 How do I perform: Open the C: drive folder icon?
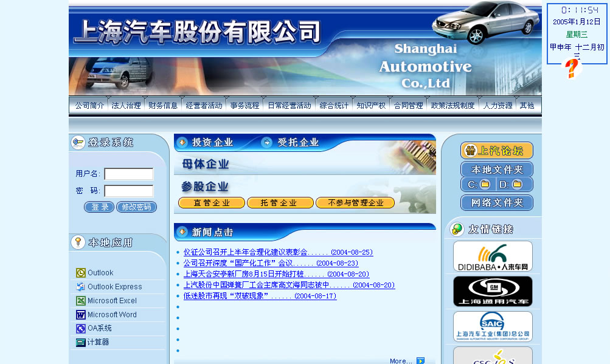click(485, 184)
